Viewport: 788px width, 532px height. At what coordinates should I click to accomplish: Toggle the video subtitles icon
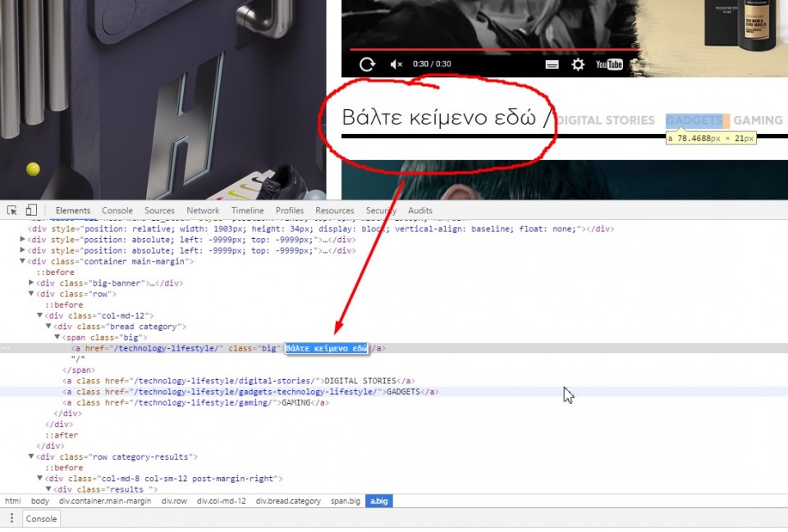pos(552,64)
